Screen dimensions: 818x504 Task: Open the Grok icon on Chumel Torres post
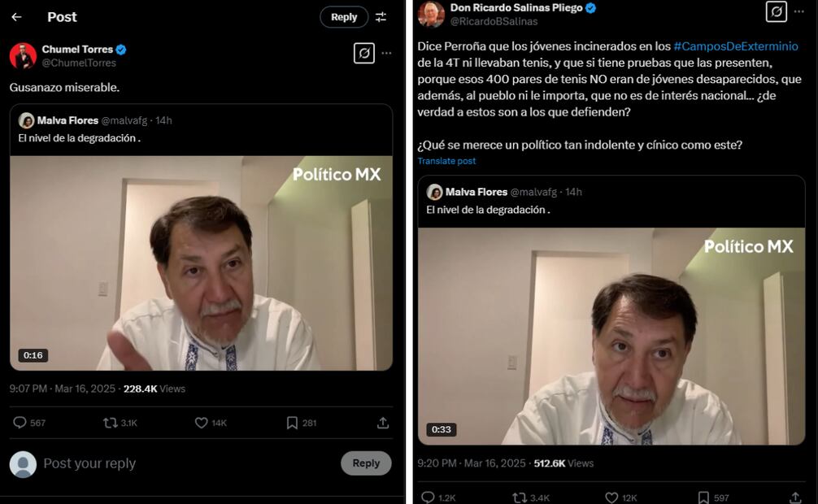(363, 54)
